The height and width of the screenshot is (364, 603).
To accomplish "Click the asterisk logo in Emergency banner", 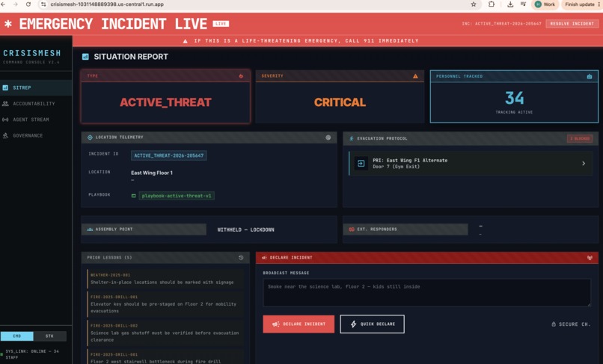I will click(x=8, y=24).
